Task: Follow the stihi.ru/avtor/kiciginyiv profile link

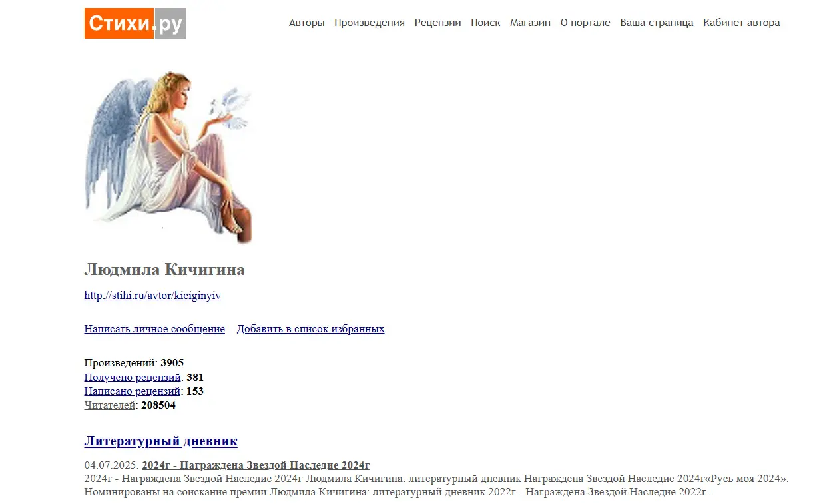Action: click(x=152, y=296)
